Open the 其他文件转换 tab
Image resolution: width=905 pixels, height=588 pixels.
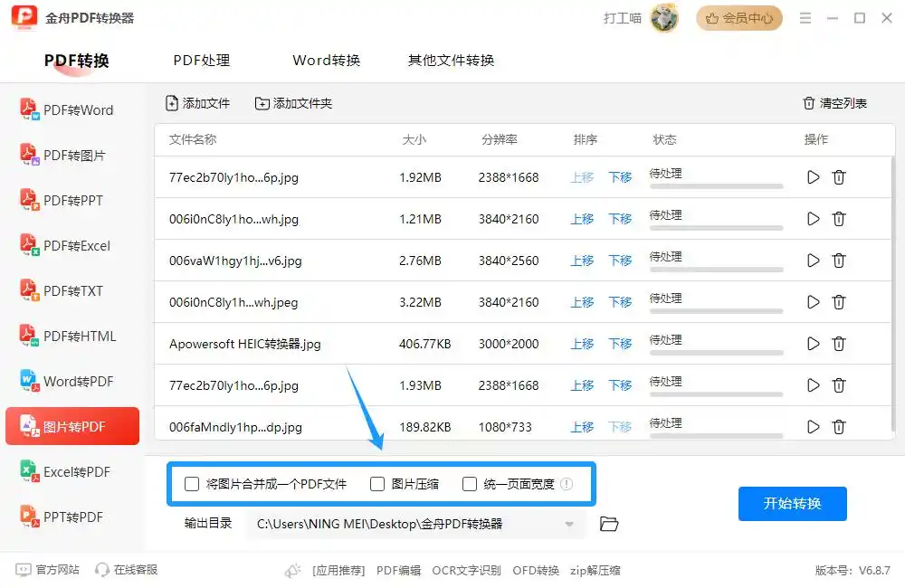point(451,60)
